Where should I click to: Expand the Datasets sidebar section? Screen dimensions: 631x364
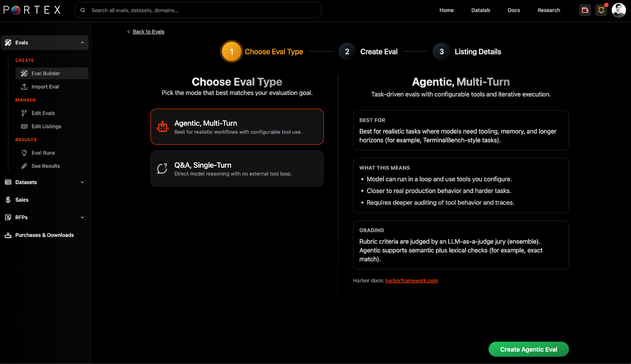click(82, 182)
